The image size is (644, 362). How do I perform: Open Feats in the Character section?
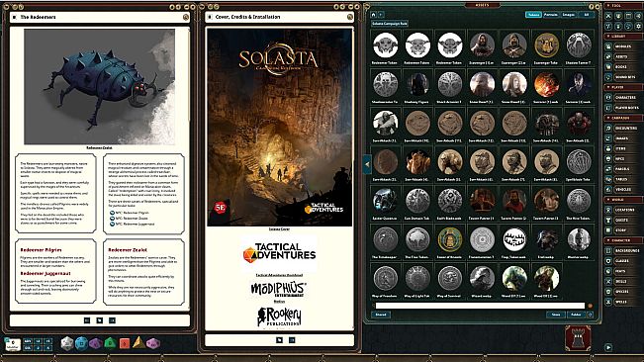[622, 271]
